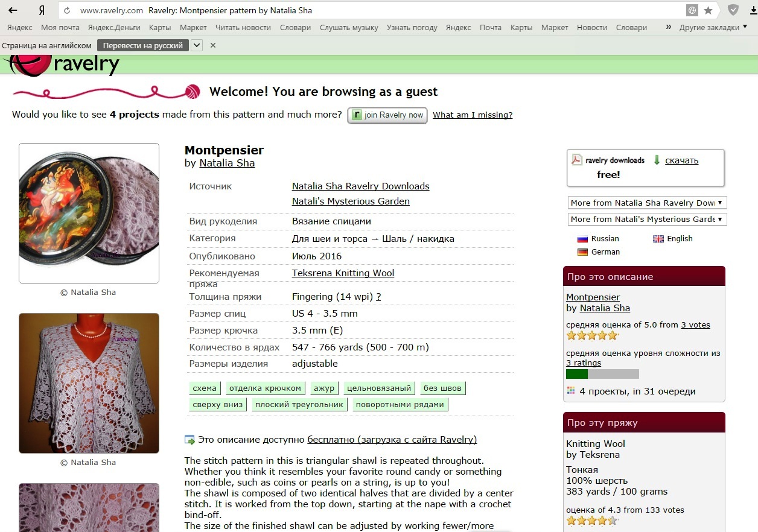
Task: Click the fingering weight question mark help
Action: (x=378, y=297)
